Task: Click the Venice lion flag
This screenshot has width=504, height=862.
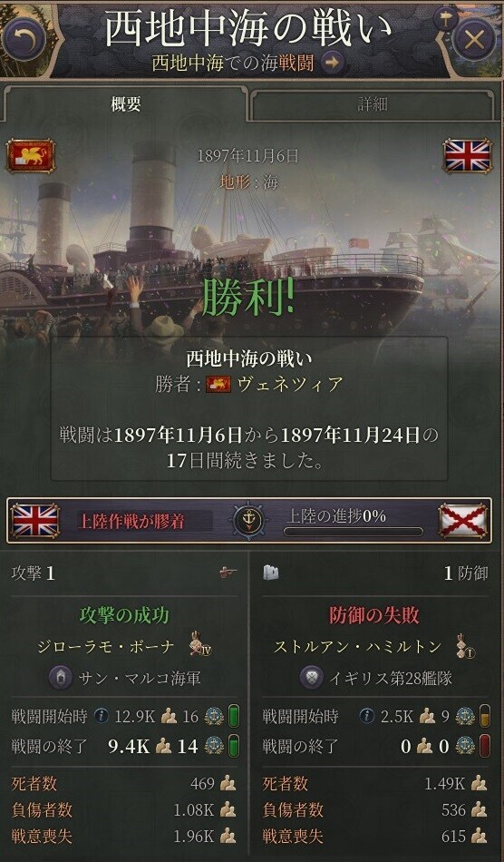Action: 32,156
